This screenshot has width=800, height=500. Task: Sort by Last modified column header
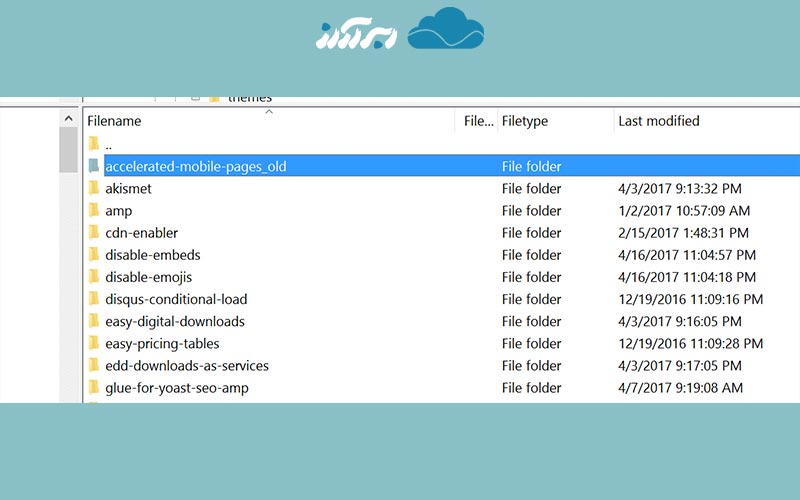[x=658, y=121]
